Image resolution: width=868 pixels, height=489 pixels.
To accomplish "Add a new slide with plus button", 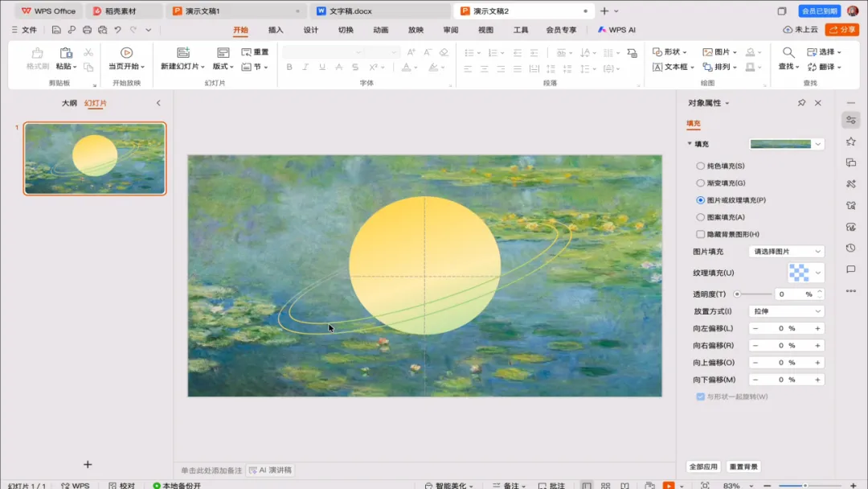I will 88,464.
